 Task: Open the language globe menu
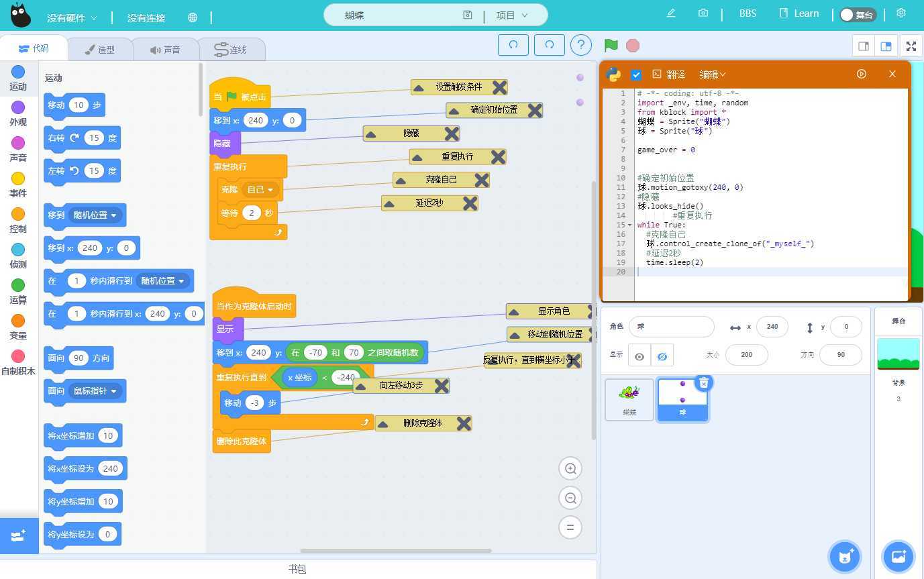(193, 17)
